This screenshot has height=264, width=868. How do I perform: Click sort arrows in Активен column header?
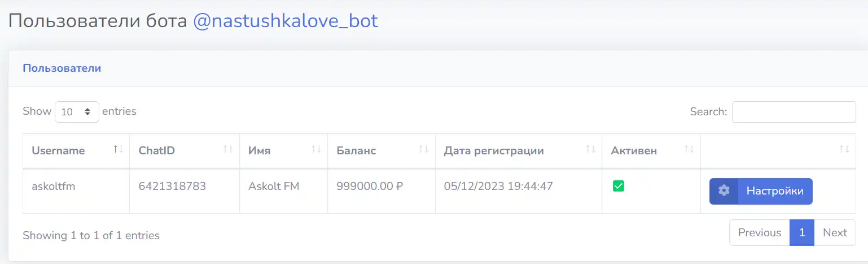(x=689, y=149)
